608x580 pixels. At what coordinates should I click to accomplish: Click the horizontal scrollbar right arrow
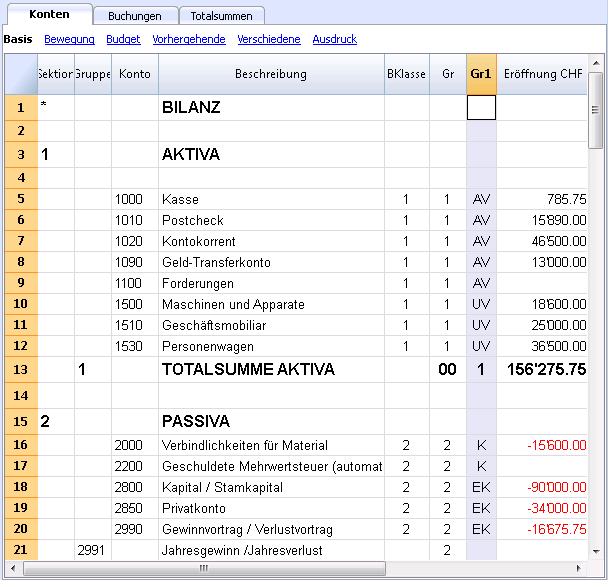point(579,568)
